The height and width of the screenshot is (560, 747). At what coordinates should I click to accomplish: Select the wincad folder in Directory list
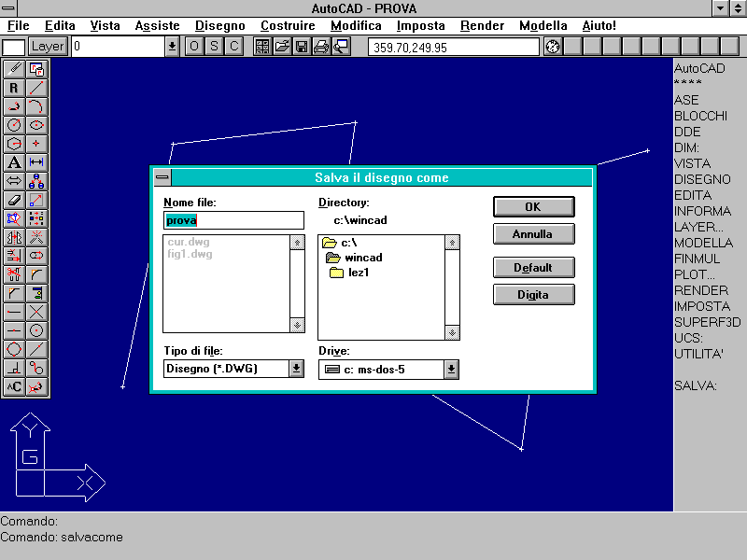pos(354,258)
